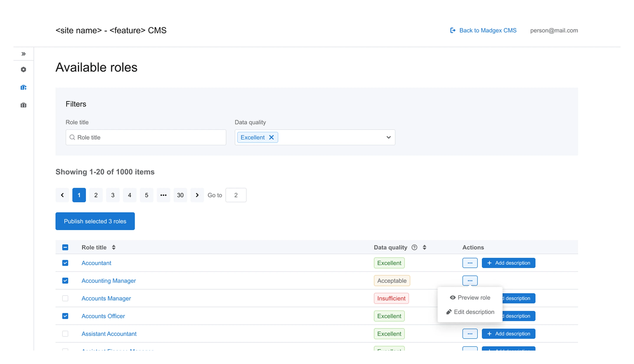Click Add description for Accountant

(x=508, y=263)
